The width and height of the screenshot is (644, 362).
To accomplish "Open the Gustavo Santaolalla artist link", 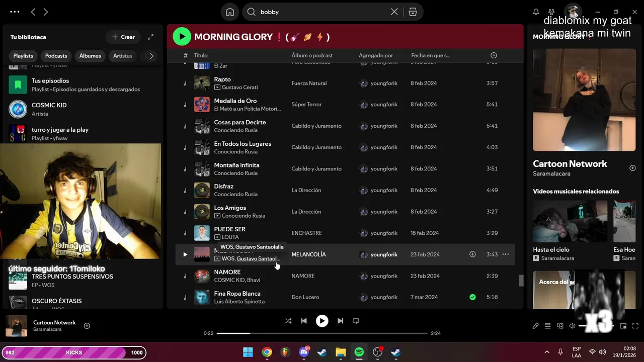I will [x=258, y=258].
